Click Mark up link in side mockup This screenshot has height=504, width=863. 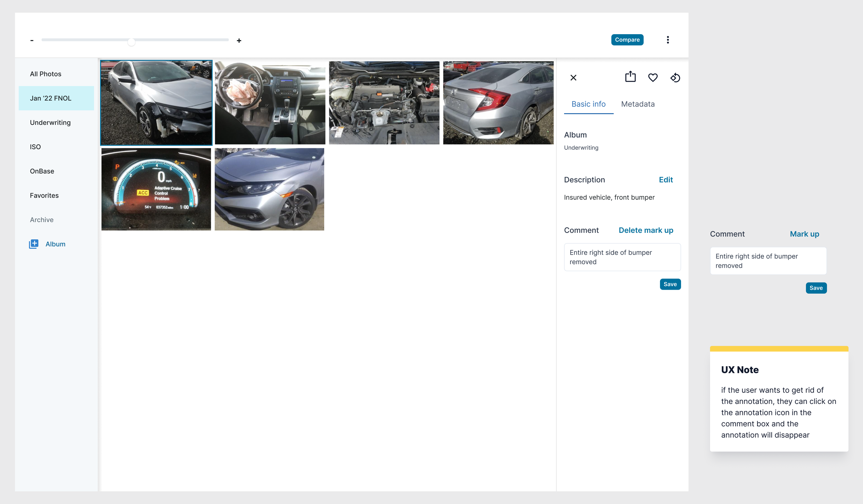coord(804,234)
